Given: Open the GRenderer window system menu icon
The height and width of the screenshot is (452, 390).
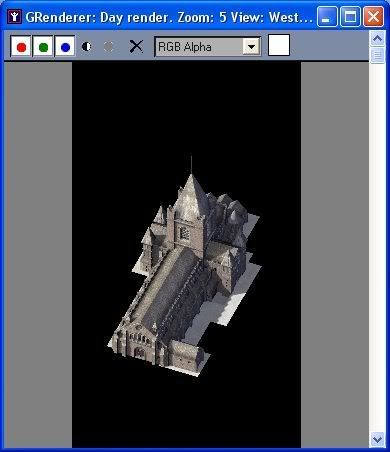Looking at the screenshot, I should 14,16.
